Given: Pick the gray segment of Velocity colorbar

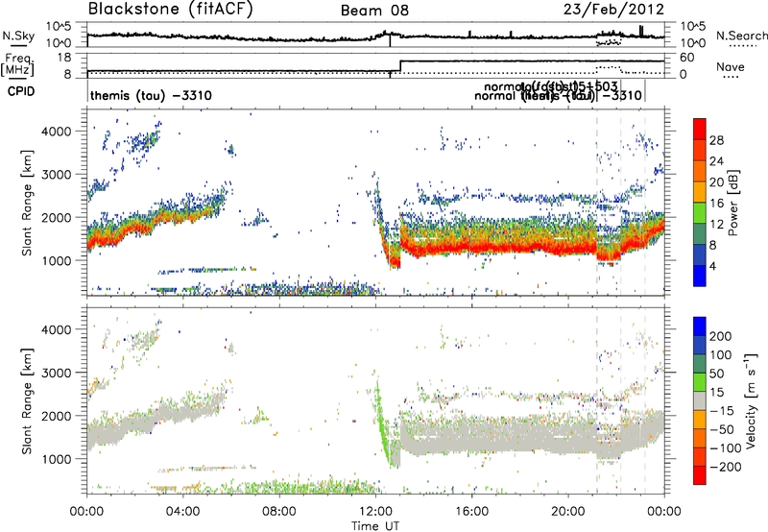Looking at the screenshot, I should 700,401.
